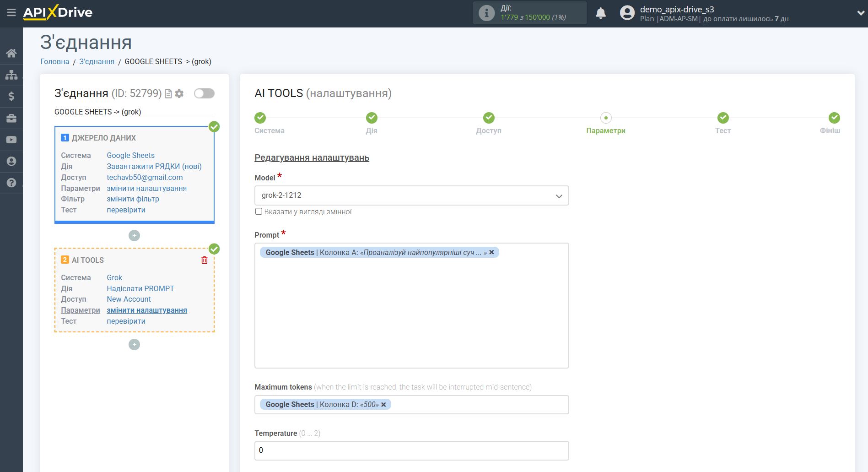Delete the AI TOOLS block with the trash icon
This screenshot has width=868, height=472.
tap(205, 260)
